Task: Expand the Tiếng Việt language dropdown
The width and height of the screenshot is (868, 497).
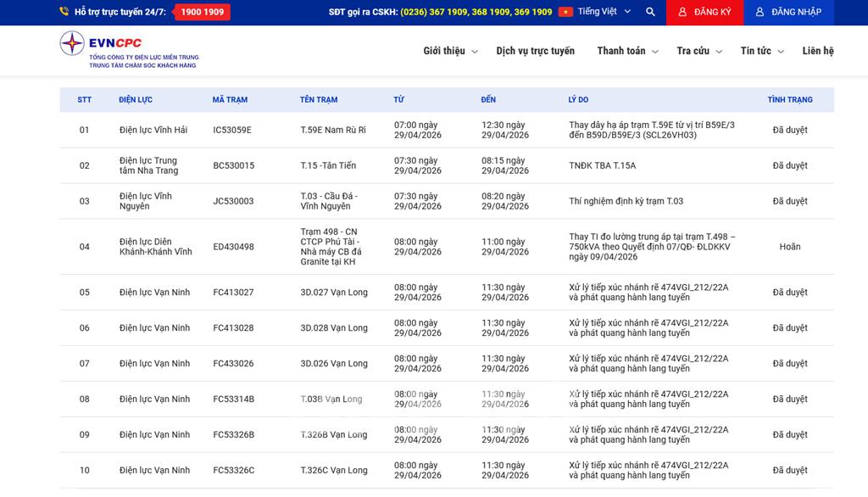Action: pyautogui.click(x=604, y=12)
